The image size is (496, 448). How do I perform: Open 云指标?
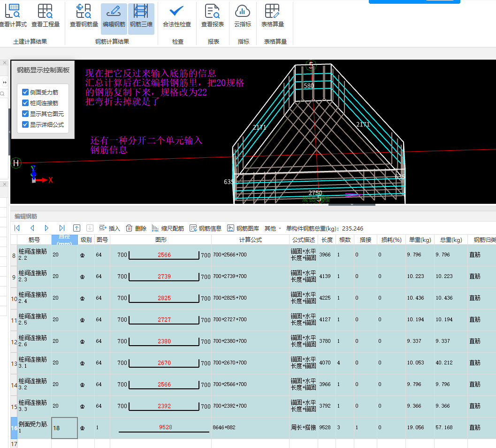243,16
